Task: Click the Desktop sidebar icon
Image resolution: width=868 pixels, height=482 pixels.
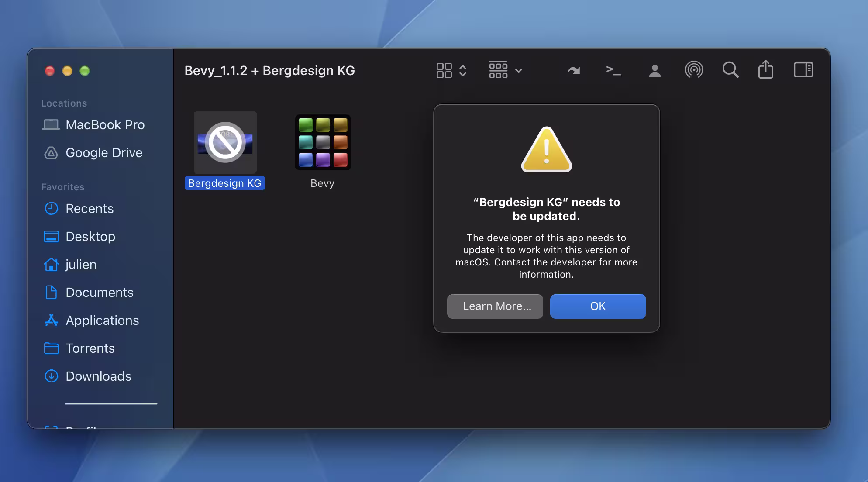Action: tap(51, 237)
